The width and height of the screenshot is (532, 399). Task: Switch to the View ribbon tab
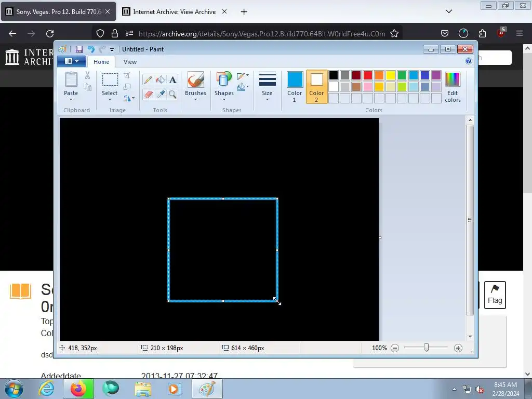130,62
